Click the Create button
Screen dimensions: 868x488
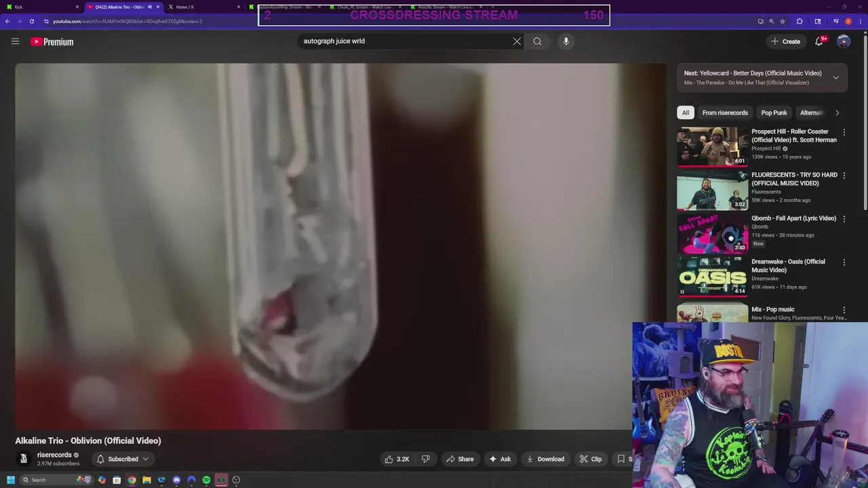(785, 41)
